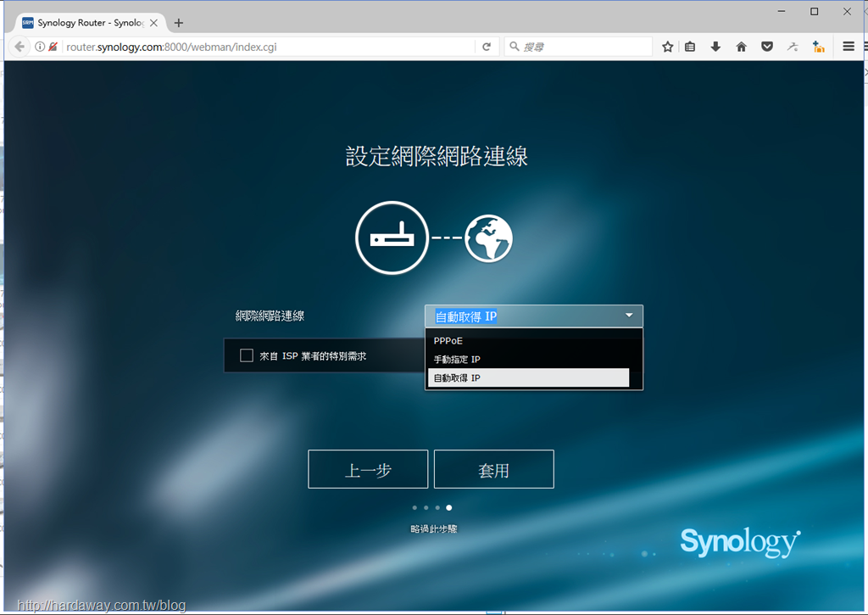Maximize the browser window
Viewport: 868px width, 615px height.
[814, 11]
